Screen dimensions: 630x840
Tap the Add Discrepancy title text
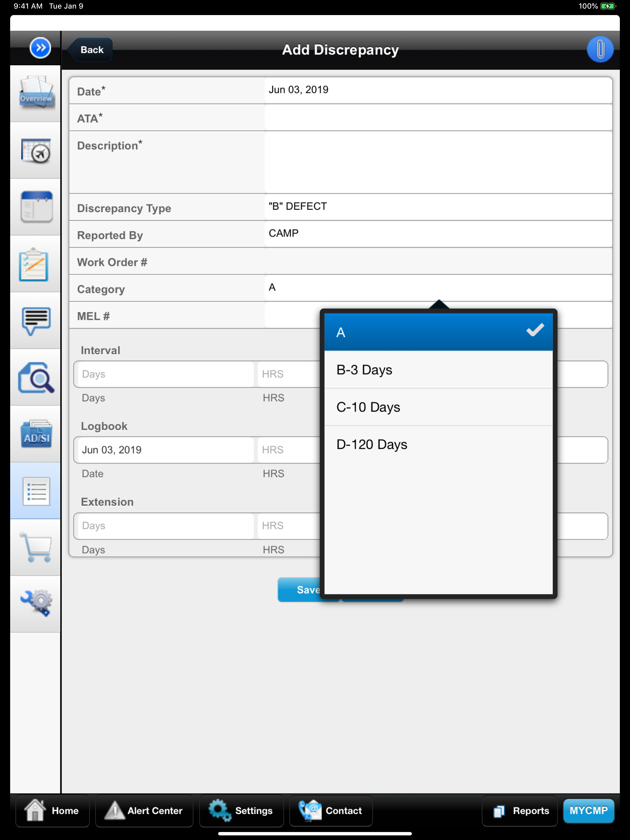tap(341, 50)
